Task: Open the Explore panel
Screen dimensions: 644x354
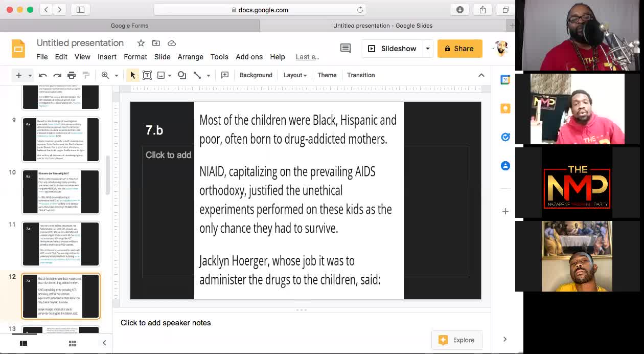Action: 457,340
